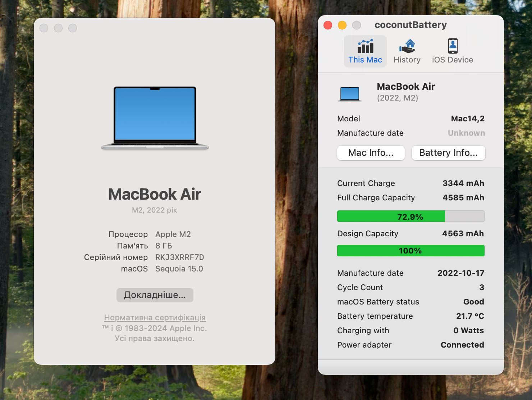Open the iOS Device tab
This screenshot has width=532, height=400.
click(x=452, y=51)
